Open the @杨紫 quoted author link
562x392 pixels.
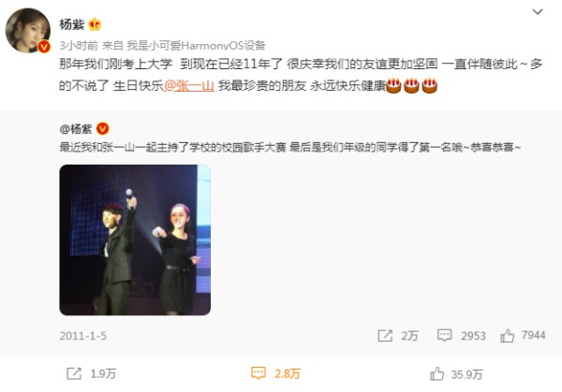[76, 129]
